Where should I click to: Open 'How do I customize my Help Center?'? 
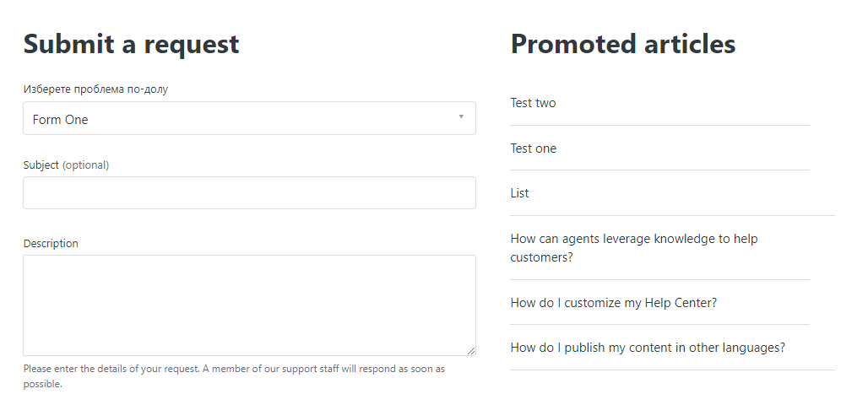click(x=613, y=303)
